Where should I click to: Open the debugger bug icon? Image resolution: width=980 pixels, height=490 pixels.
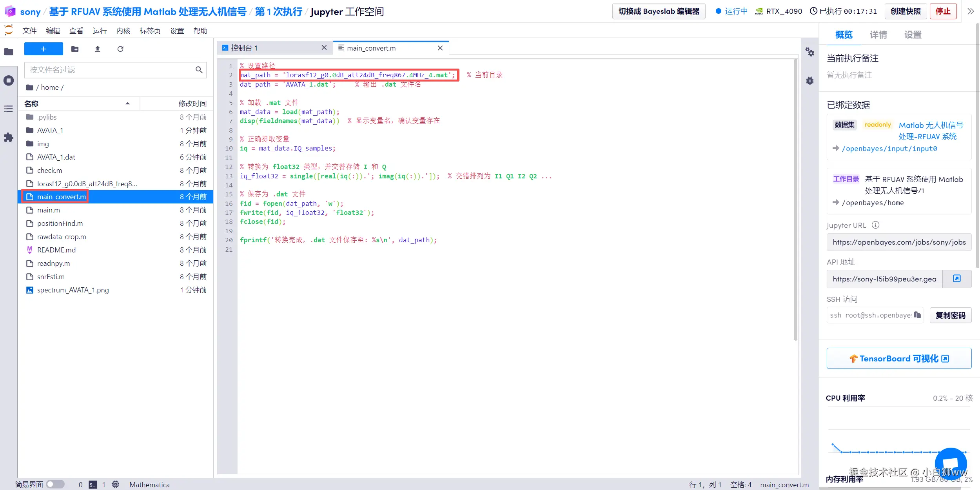pos(810,81)
